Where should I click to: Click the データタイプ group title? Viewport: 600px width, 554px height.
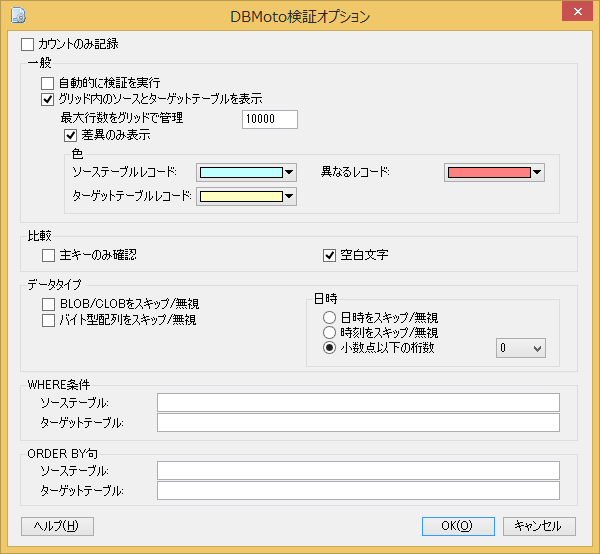(54, 285)
